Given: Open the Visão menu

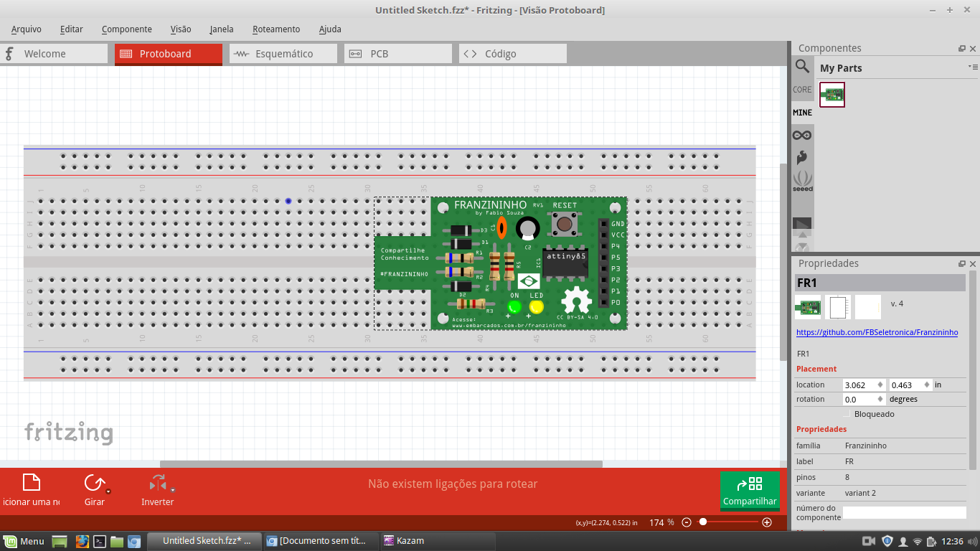Looking at the screenshot, I should (x=181, y=29).
